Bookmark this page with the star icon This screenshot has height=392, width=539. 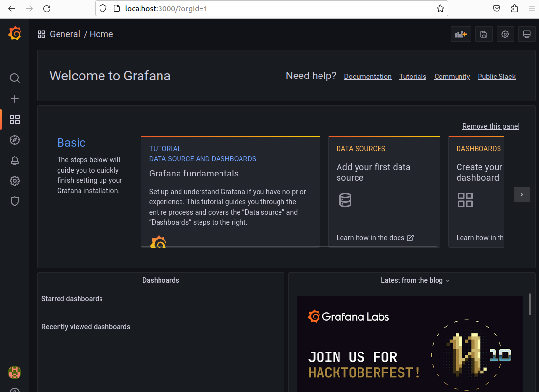(x=440, y=9)
